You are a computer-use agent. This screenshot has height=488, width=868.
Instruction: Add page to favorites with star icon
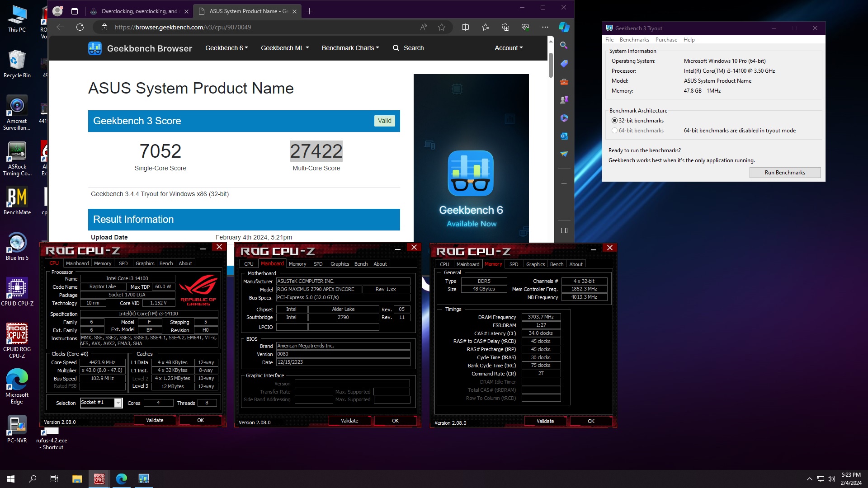tap(442, 27)
